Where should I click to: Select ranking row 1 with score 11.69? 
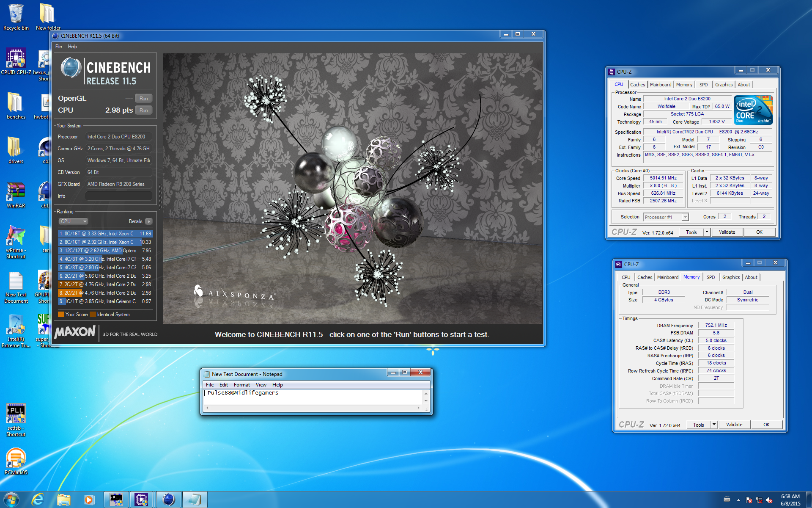click(105, 234)
